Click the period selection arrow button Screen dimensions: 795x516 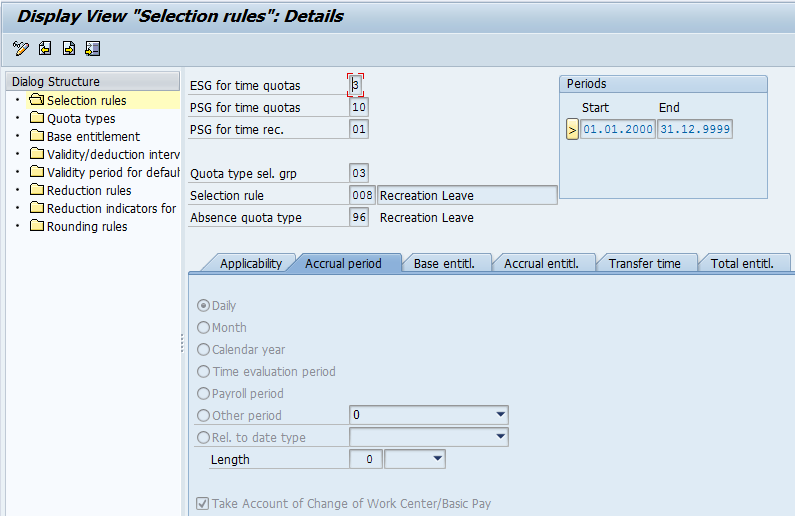[x=572, y=130]
